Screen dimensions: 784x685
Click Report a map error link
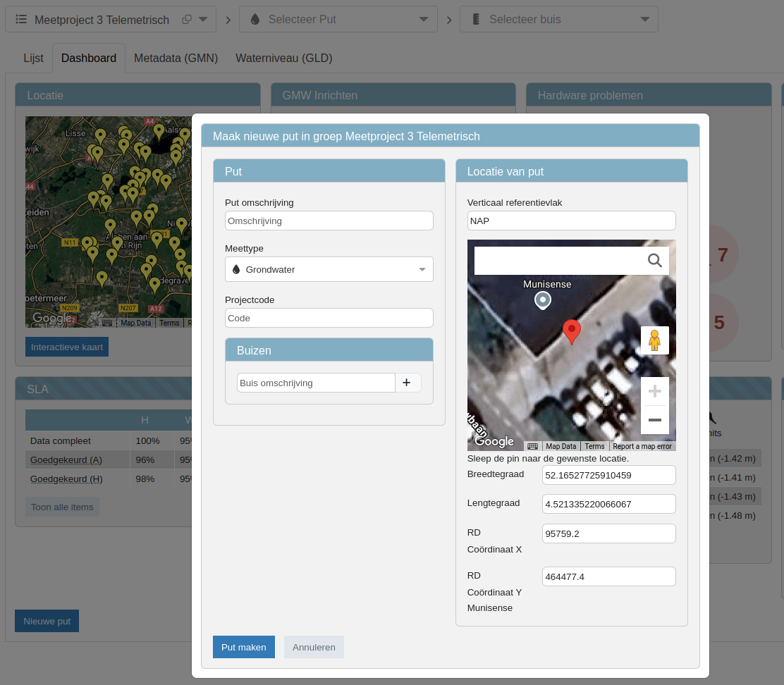click(642, 446)
